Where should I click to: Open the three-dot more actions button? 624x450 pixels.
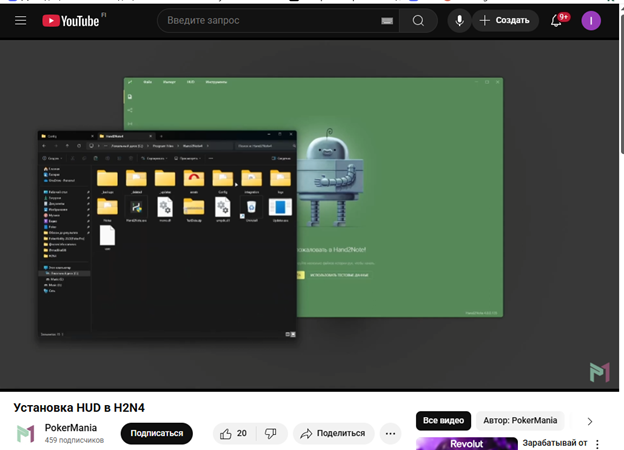coord(390,433)
